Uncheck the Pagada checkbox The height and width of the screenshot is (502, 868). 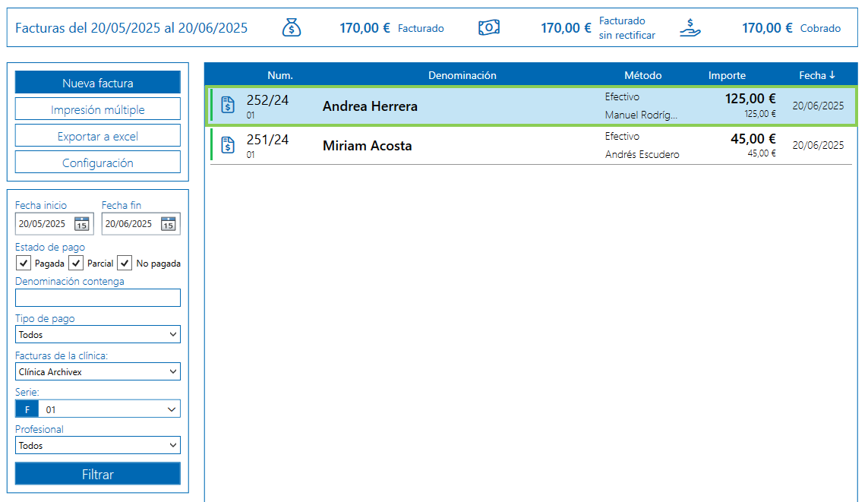pos(24,264)
